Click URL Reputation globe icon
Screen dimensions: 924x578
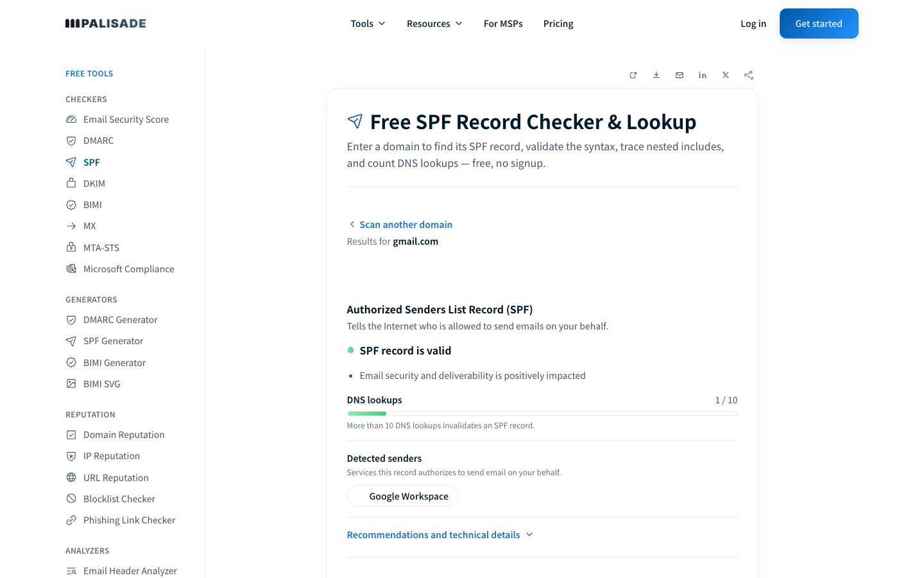coord(71,477)
